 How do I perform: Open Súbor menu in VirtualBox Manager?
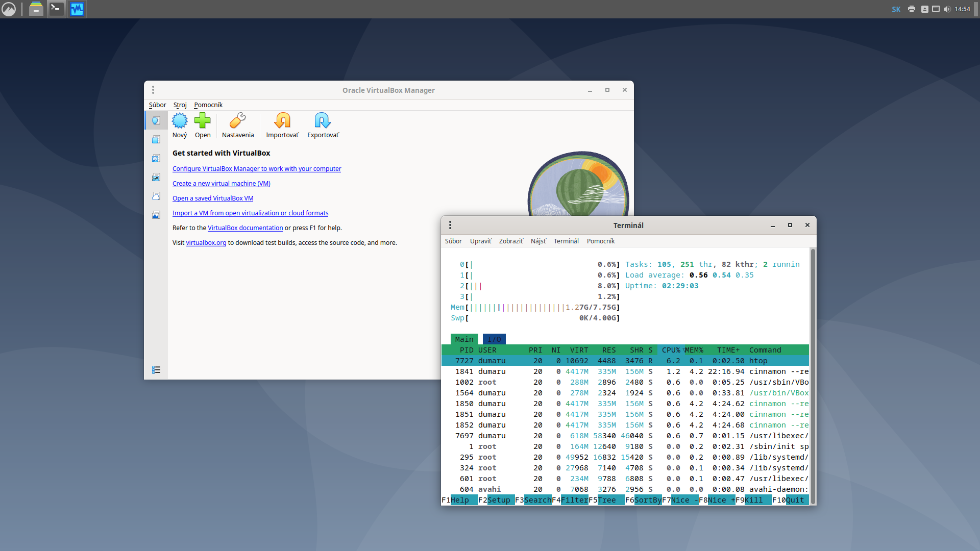157,105
